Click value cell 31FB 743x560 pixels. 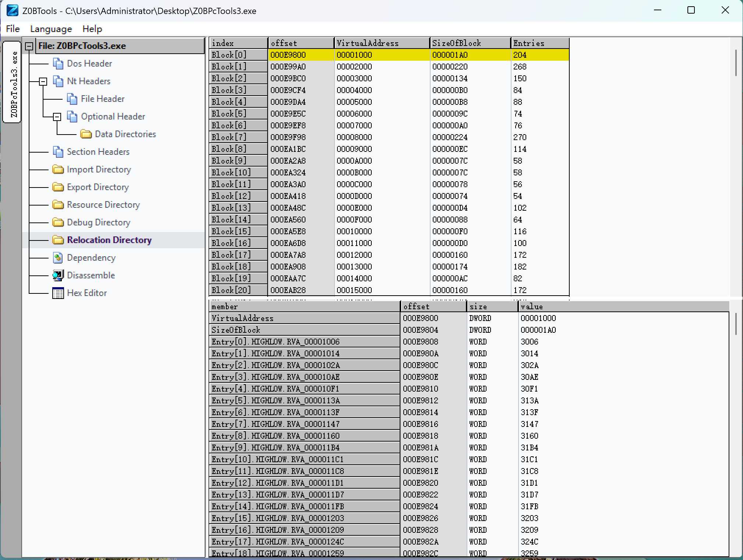pos(623,506)
